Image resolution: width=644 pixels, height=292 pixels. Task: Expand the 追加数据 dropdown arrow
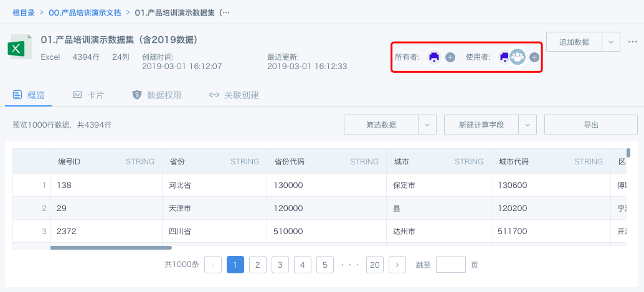click(610, 42)
